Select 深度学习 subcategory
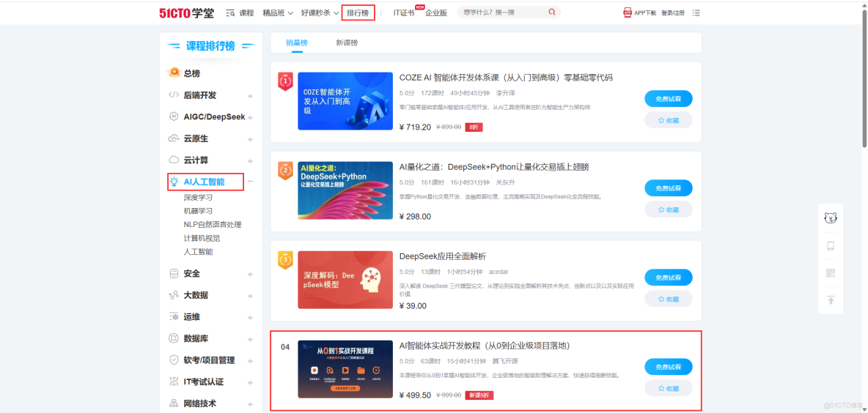The image size is (868, 413). (198, 198)
